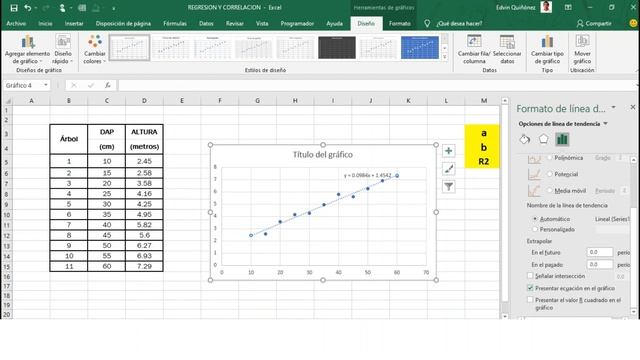Open Diseño rápido layouts
The width and height of the screenshot is (640, 360).
pyautogui.click(x=62, y=49)
